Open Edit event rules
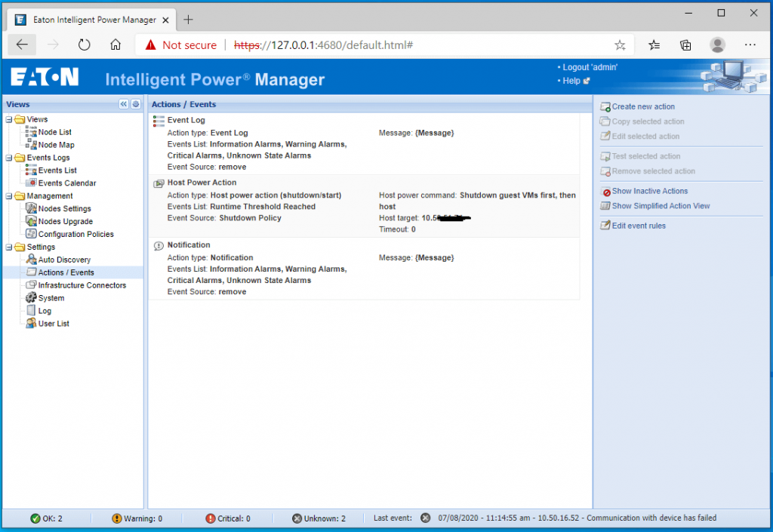The height and width of the screenshot is (532, 773). (633, 226)
